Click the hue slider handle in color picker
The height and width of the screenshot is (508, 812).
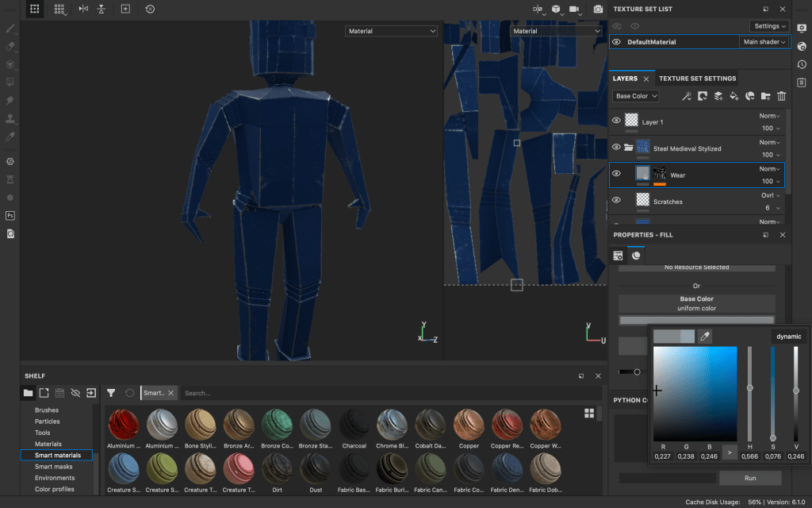pos(750,387)
